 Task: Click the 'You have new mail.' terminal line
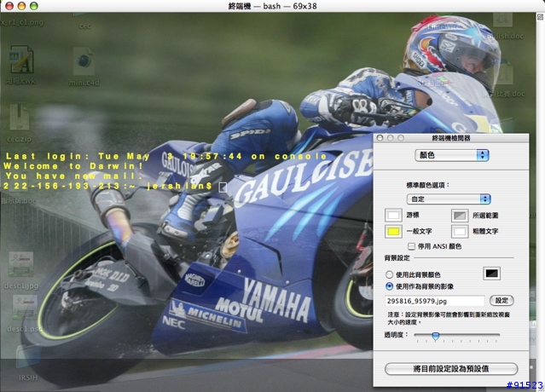73,176
